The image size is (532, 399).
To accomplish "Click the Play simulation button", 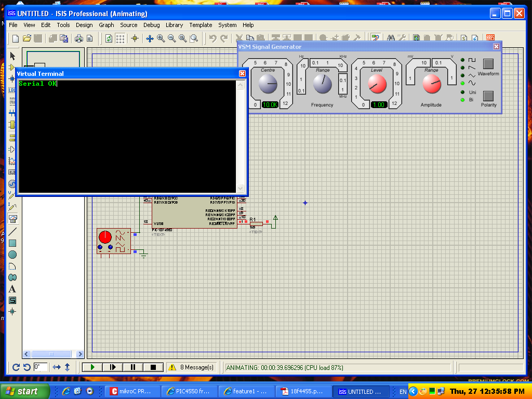I will (92, 367).
